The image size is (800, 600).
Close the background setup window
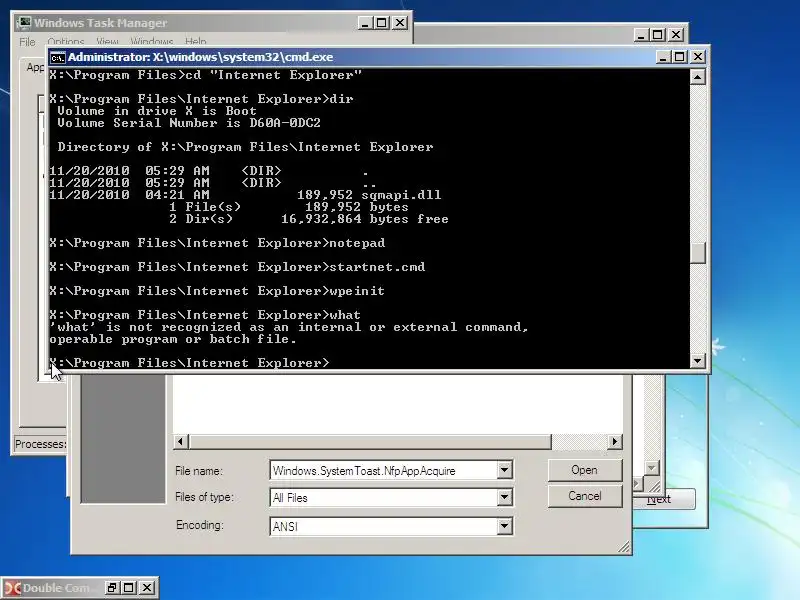676,35
